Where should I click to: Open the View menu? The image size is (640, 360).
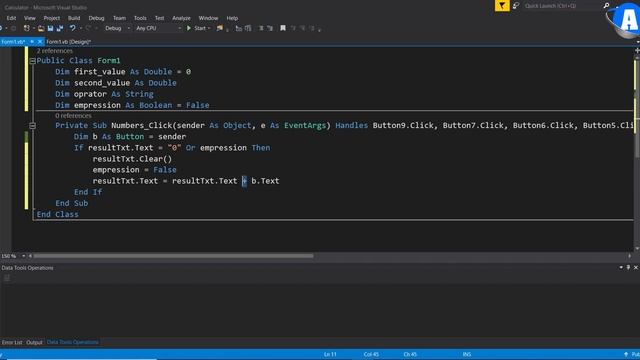tap(30, 18)
